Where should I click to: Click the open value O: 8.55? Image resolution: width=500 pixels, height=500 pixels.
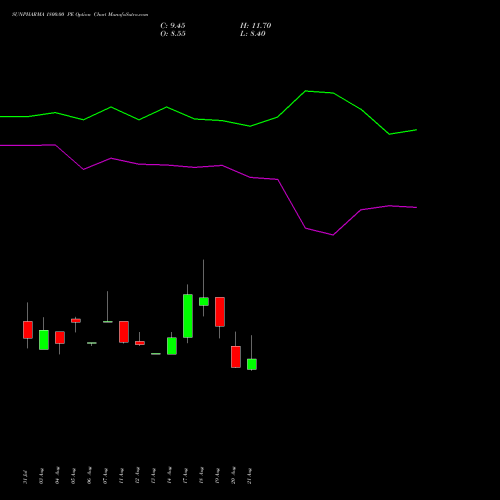(173, 34)
